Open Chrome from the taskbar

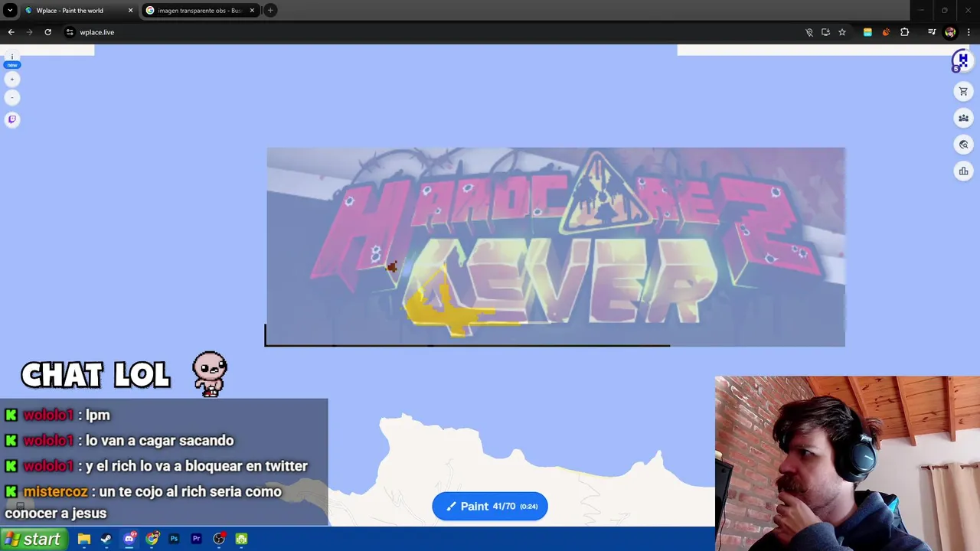152,539
